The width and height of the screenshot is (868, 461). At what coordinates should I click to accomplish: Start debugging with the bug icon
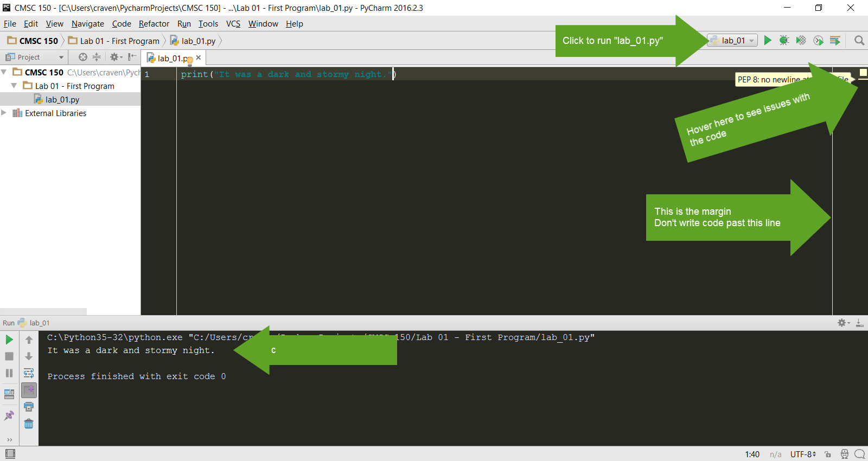pos(784,40)
